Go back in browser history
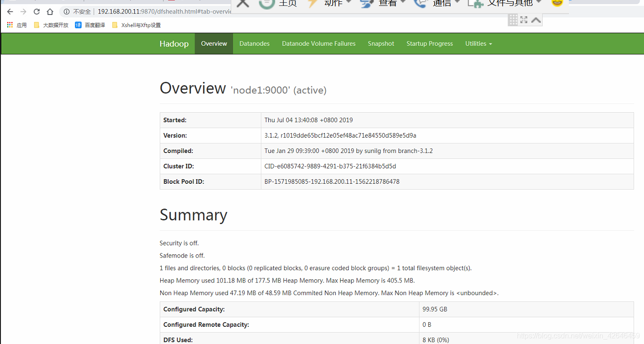 (x=10, y=12)
